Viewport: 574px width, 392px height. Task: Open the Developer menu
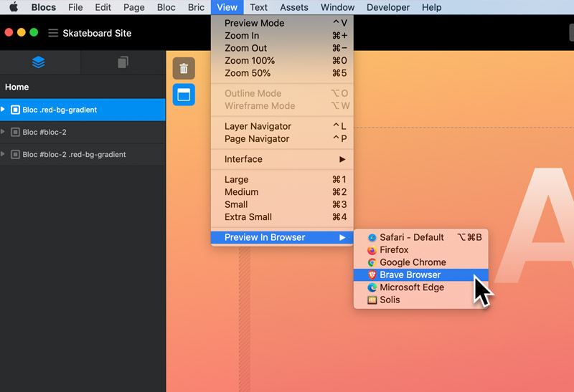(388, 7)
